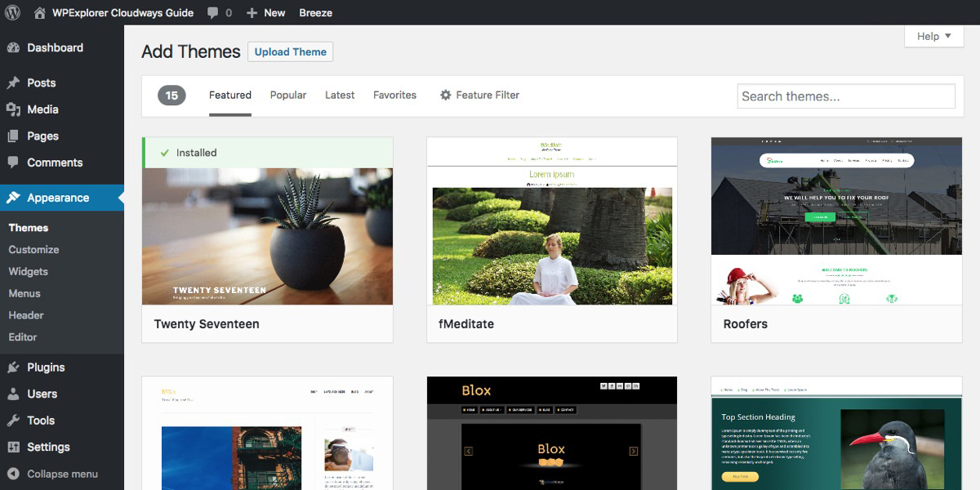Click the Roofers theme name
The height and width of the screenshot is (490, 980).
[746, 324]
